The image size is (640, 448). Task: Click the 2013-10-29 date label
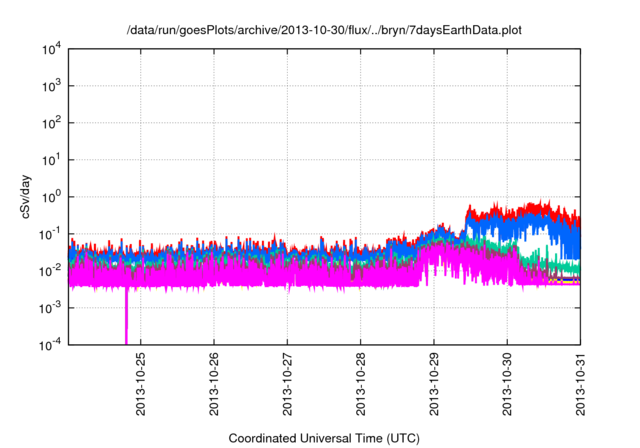click(434, 384)
